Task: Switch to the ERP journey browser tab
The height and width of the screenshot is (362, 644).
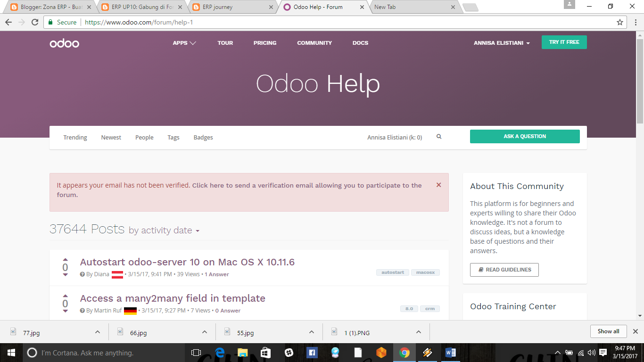Action: [233, 7]
